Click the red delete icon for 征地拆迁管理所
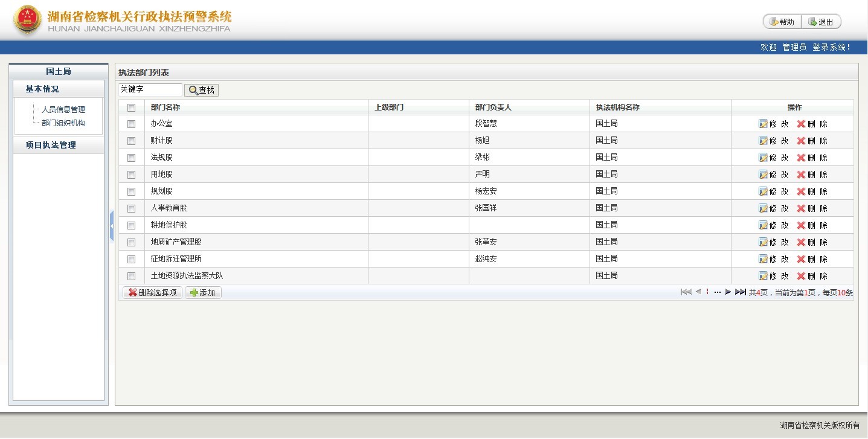The image size is (868, 439). pyautogui.click(x=801, y=259)
